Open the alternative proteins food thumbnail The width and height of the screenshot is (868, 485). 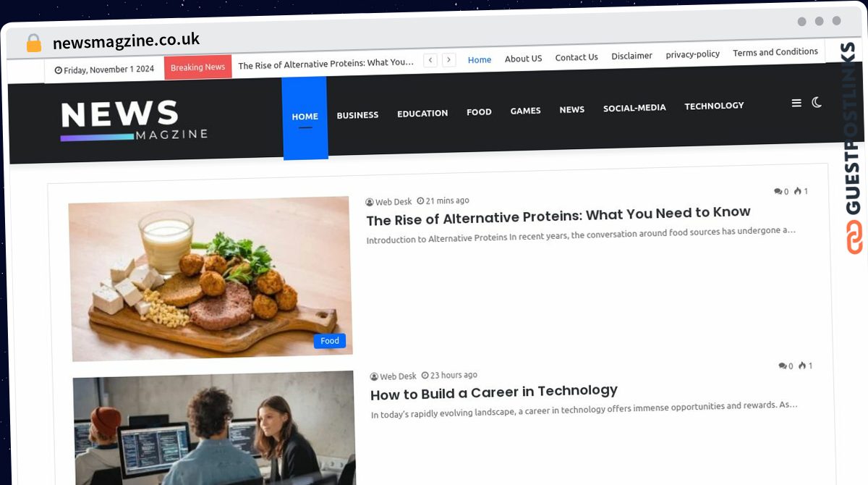tap(210, 279)
